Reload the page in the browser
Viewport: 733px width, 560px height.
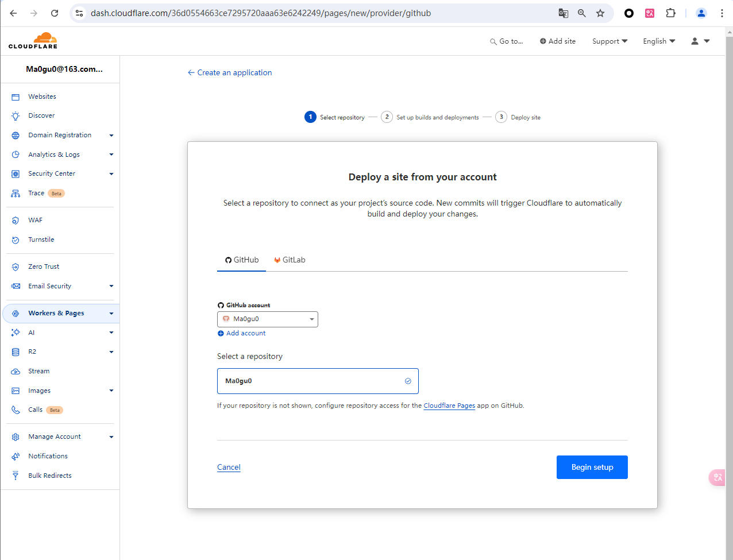(55, 13)
